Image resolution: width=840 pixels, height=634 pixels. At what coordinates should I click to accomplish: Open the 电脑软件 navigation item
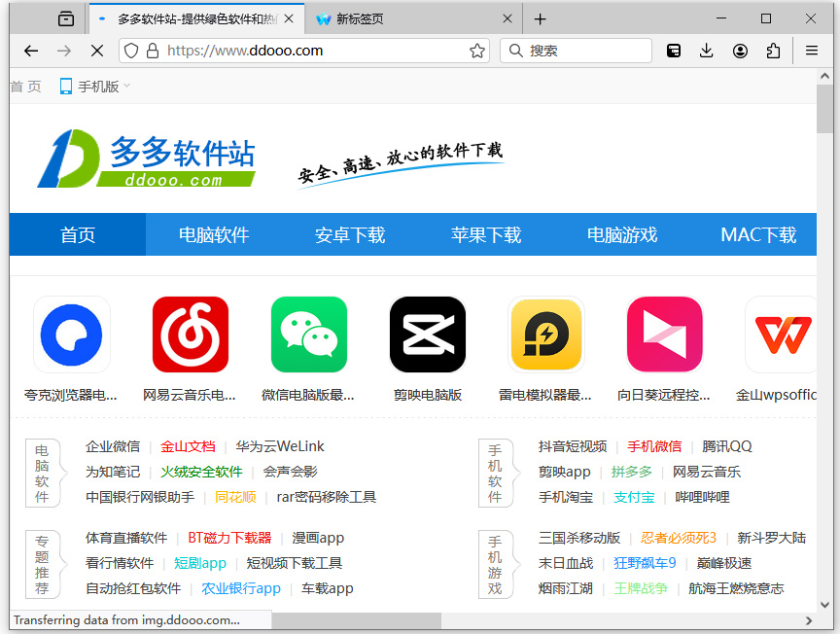point(214,234)
